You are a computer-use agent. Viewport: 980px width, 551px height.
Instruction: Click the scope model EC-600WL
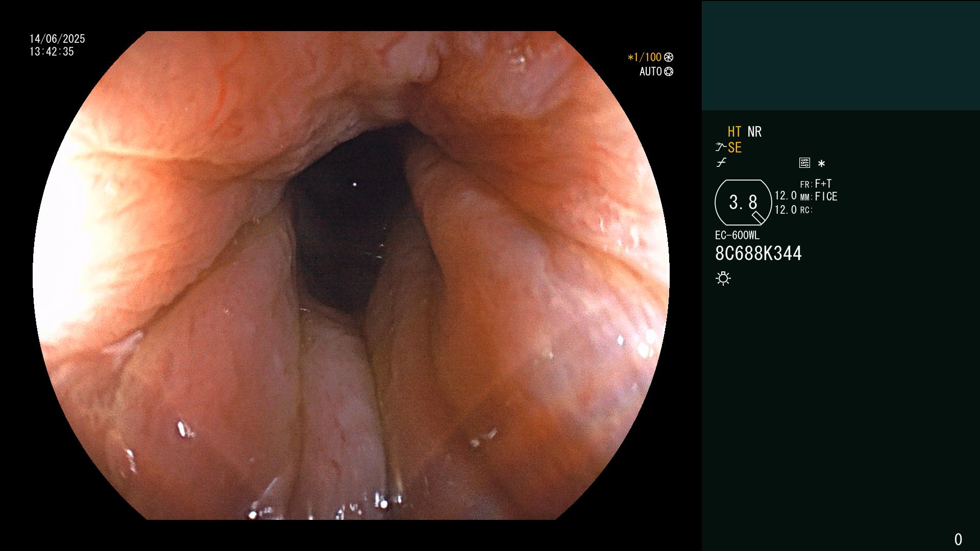point(737,236)
